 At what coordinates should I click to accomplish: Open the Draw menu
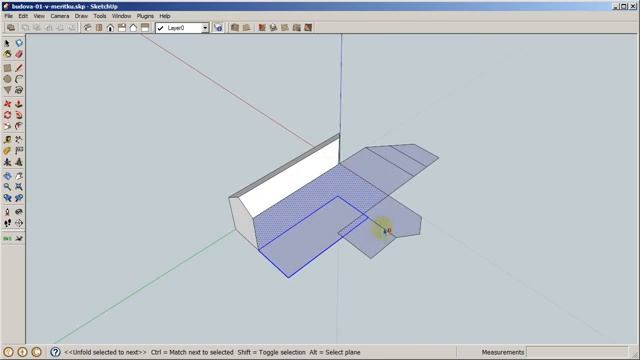(x=81, y=16)
